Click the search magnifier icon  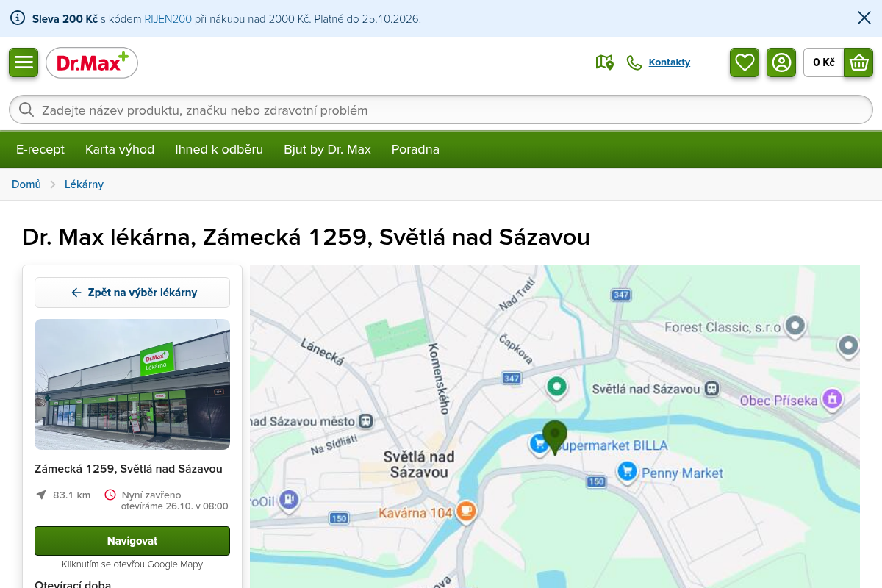pos(26,110)
